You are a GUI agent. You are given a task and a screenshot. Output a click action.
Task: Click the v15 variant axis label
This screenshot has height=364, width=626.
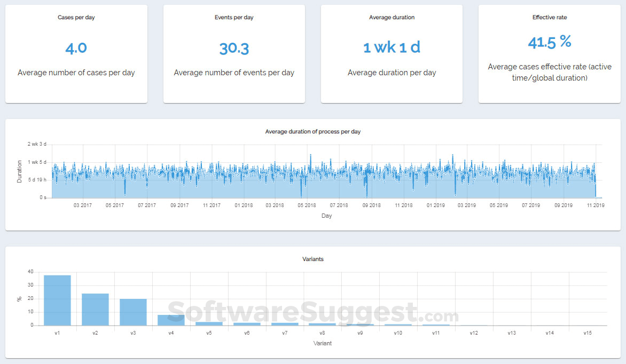coord(587,333)
